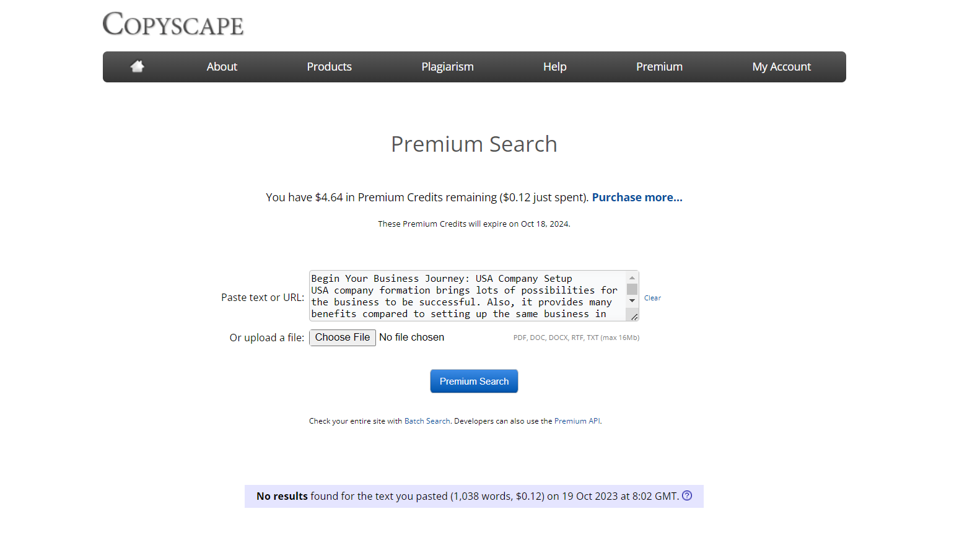Click the 'Or upload a file:' label
Viewport: 980px width, 545px height.
pos(267,338)
